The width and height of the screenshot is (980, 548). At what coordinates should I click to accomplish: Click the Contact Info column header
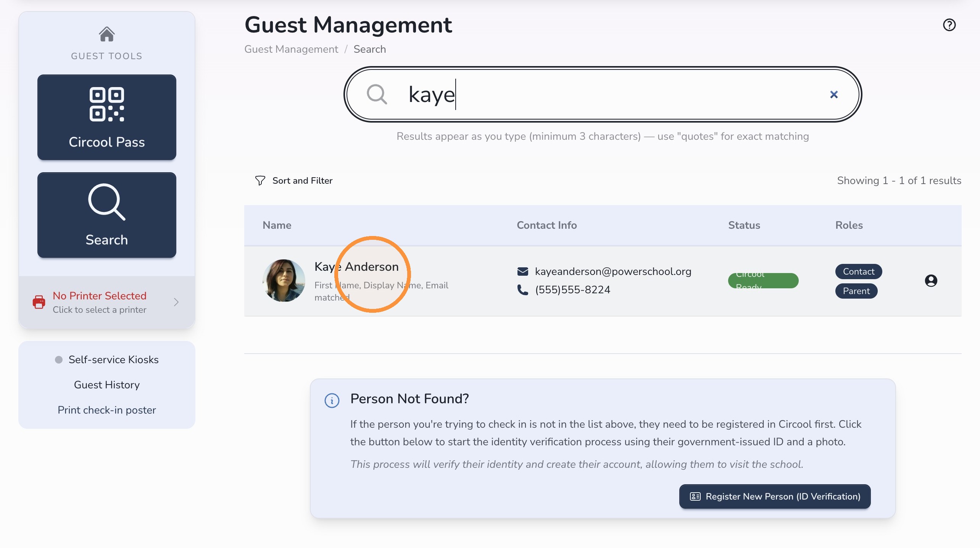546,225
